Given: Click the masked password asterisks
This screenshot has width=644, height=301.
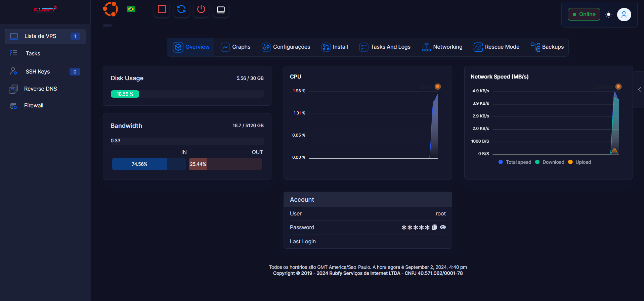Looking at the screenshot, I should [416, 228].
